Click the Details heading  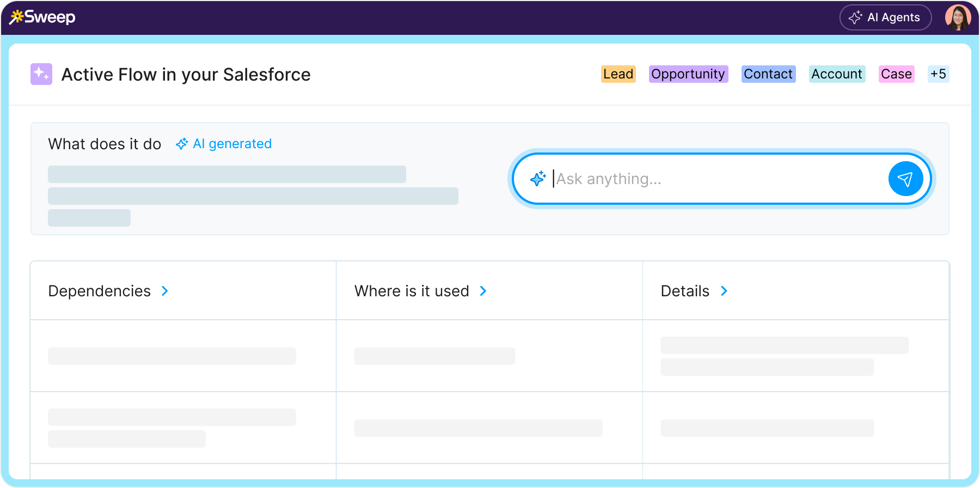tap(685, 291)
